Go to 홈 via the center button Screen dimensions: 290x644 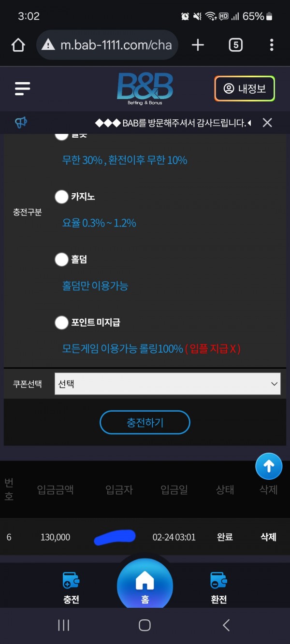(145, 586)
